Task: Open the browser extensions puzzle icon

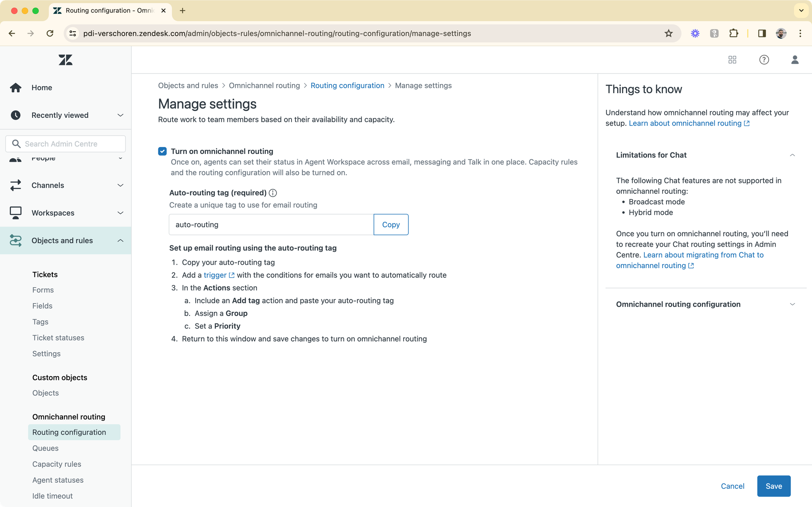Action: point(733,33)
